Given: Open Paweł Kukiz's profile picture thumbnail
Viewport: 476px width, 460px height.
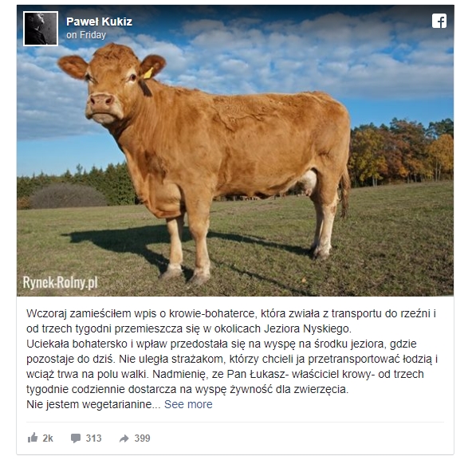Looking at the screenshot, I should tap(41, 29).
